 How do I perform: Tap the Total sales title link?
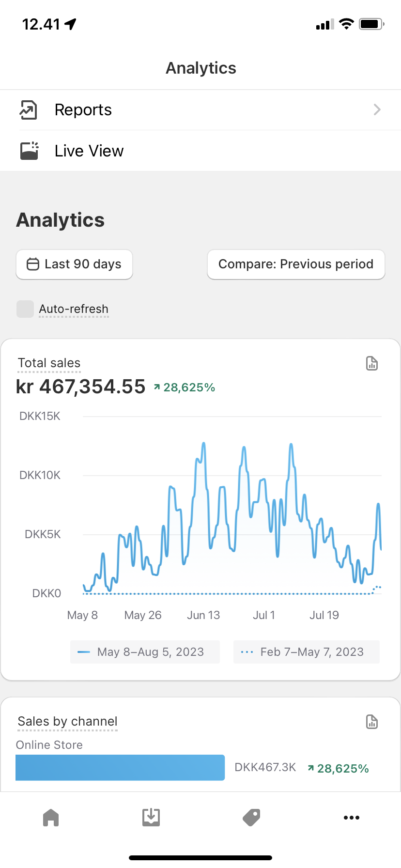pyautogui.click(x=49, y=363)
